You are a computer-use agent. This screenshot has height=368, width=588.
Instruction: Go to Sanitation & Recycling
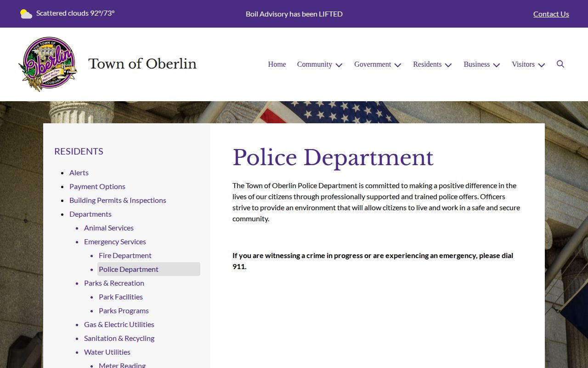[119, 338]
